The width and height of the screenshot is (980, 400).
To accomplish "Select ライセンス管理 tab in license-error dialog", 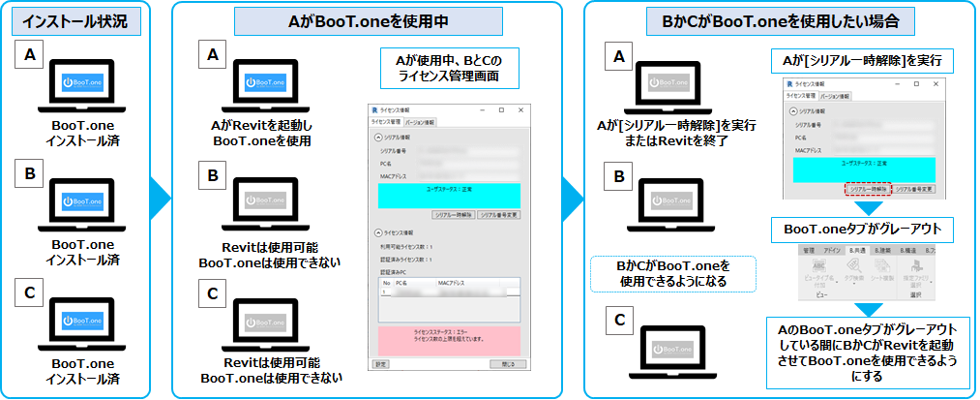I will point(386,122).
